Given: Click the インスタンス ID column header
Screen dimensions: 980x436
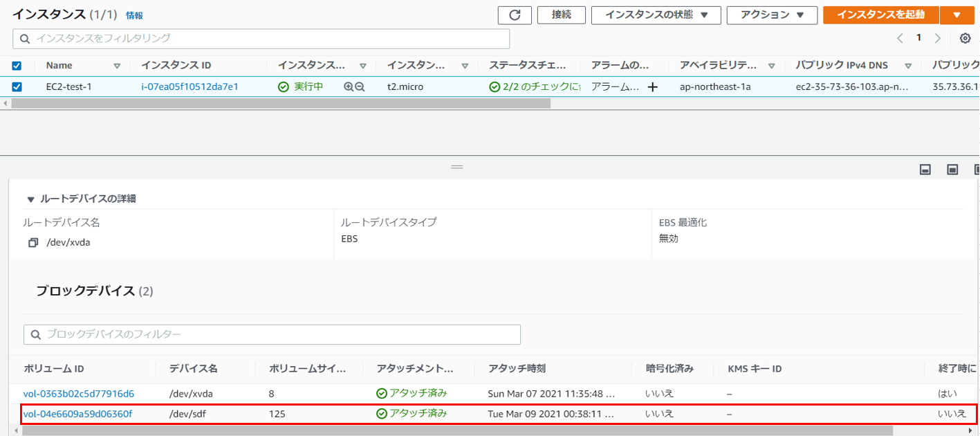Looking at the screenshot, I should point(176,66).
